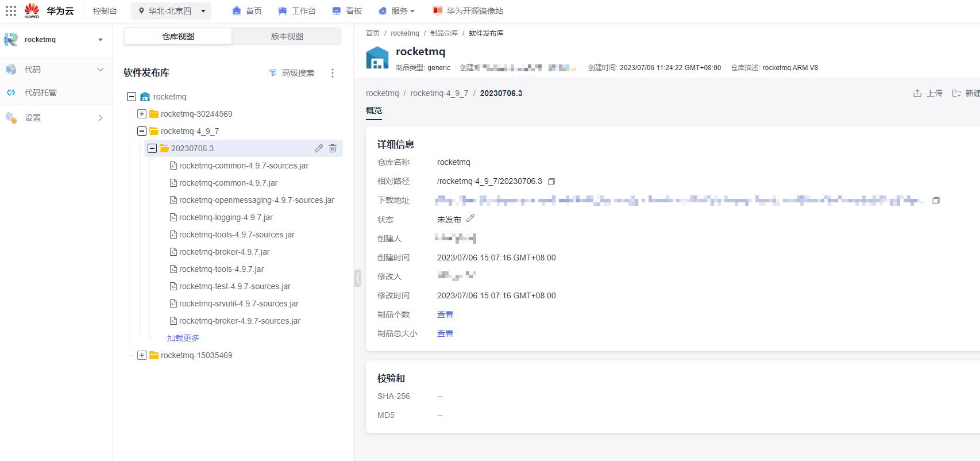This screenshot has width=980, height=461.
Task: Select rocketmq-broker-4.9.7-sources.jar file
Action: click(x=240, y=321)
